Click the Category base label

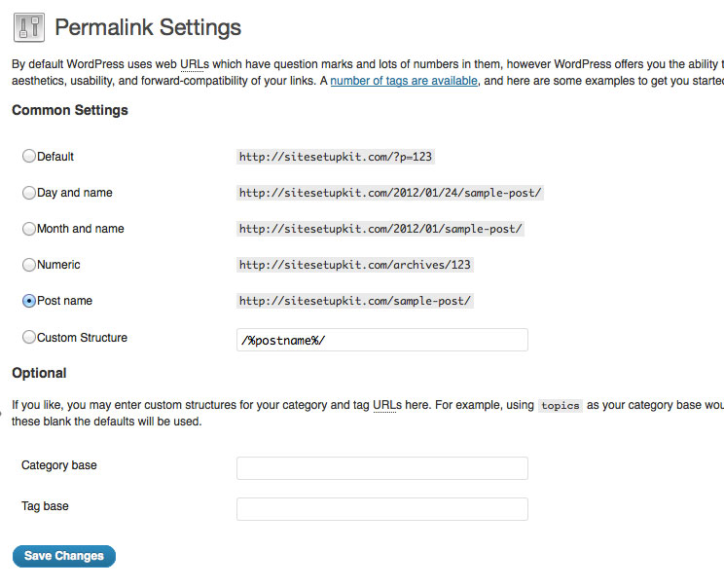(x=59, y=465)
